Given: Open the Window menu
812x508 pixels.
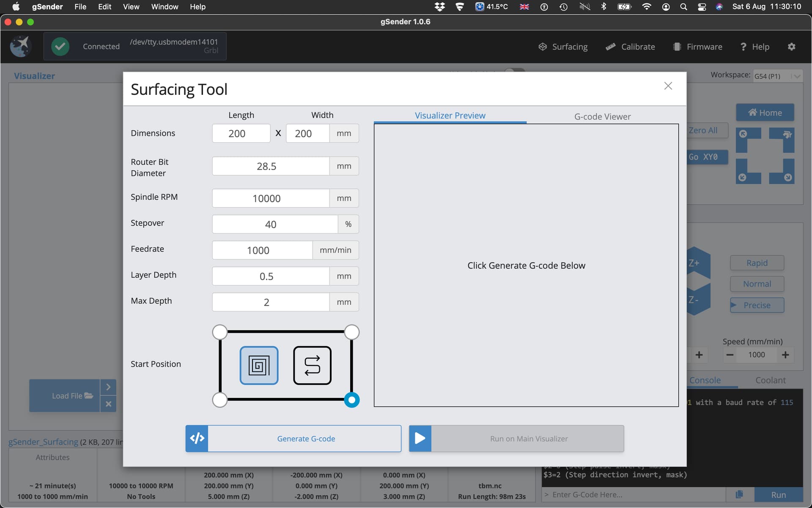Looking at the screenshot, I should pyautogui.click(x=165, y=7).
